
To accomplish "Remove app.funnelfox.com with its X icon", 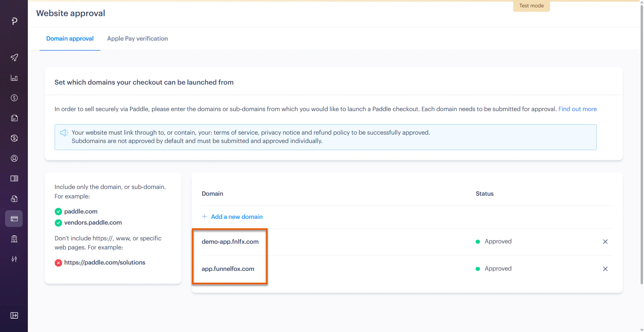I will [x=605, y=269].
